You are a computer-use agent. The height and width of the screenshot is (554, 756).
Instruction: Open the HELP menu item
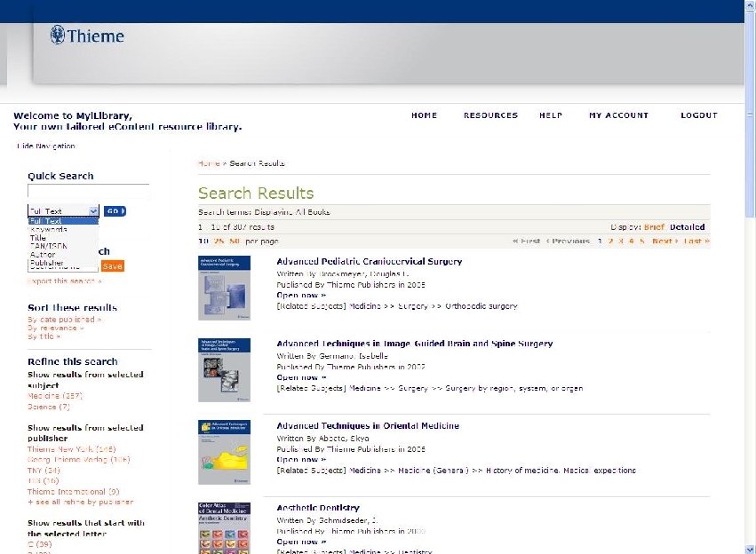click(551, 115)
